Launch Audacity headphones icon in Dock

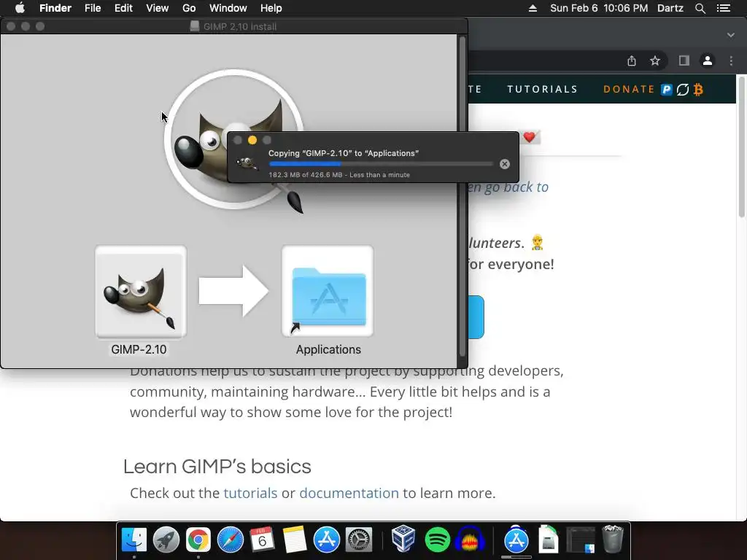coord(470,540)
